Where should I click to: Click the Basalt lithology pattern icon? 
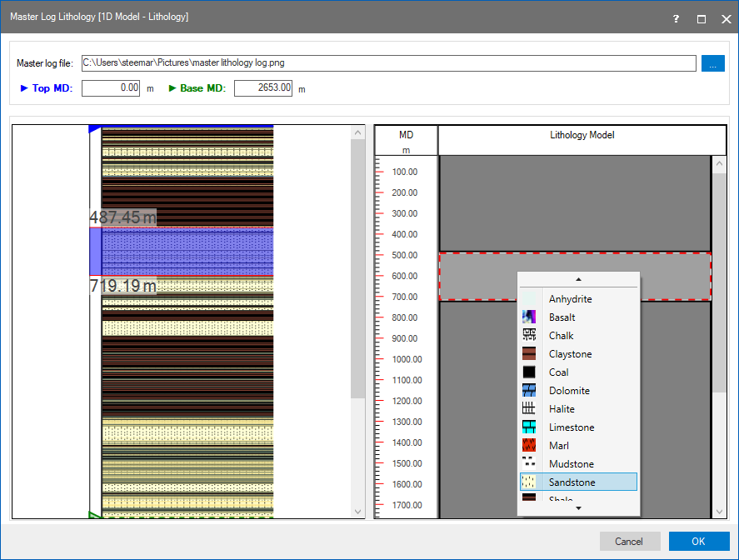(528, 317)
